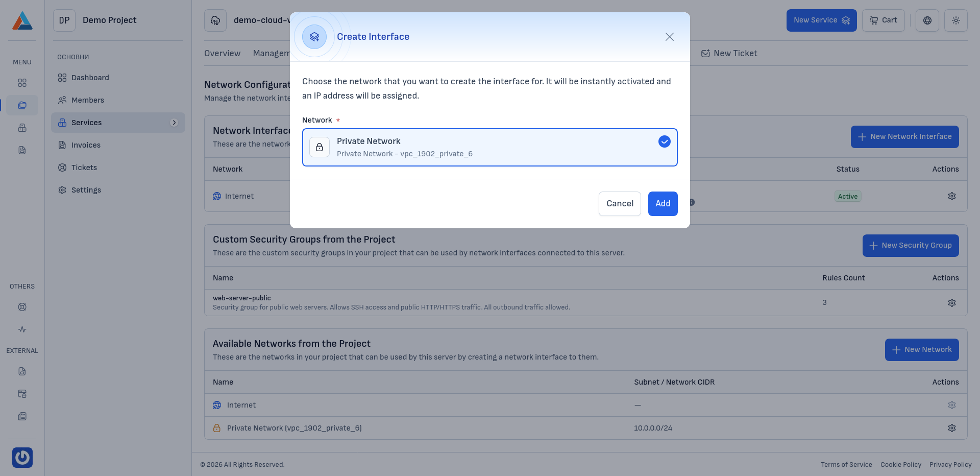Image resolution: width=980 pixels, height=476 pixels.
Task: Open the language globe icon in the header
Action: (x=927, y=20)
